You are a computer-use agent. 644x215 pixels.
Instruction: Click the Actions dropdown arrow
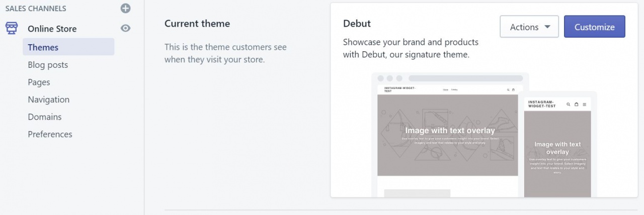click(x=548, y=27)
